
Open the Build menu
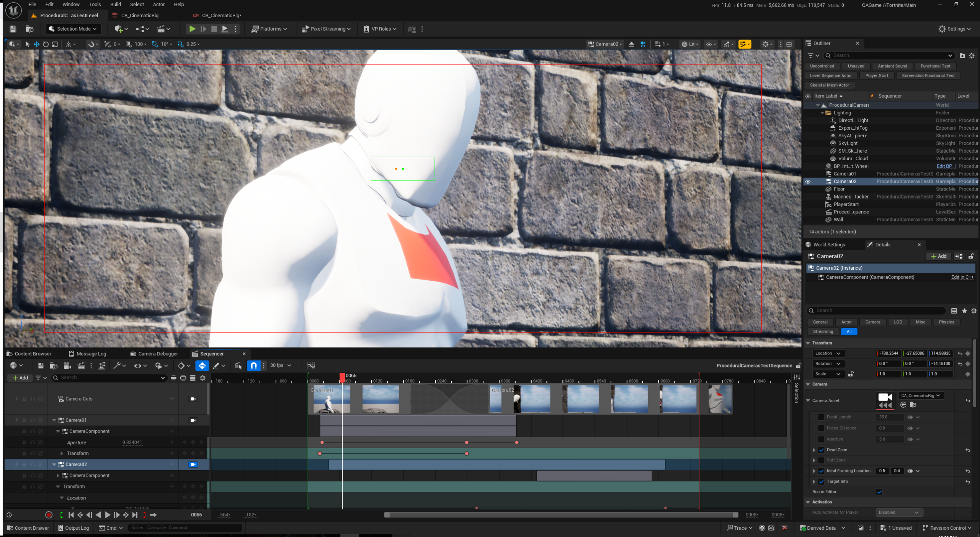click(x=116, y=5)
